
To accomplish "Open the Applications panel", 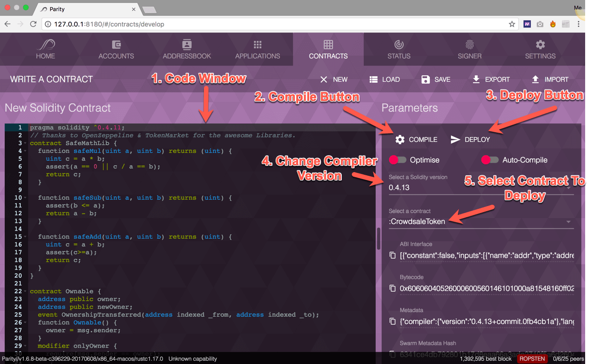I will [x=258, y=49].
